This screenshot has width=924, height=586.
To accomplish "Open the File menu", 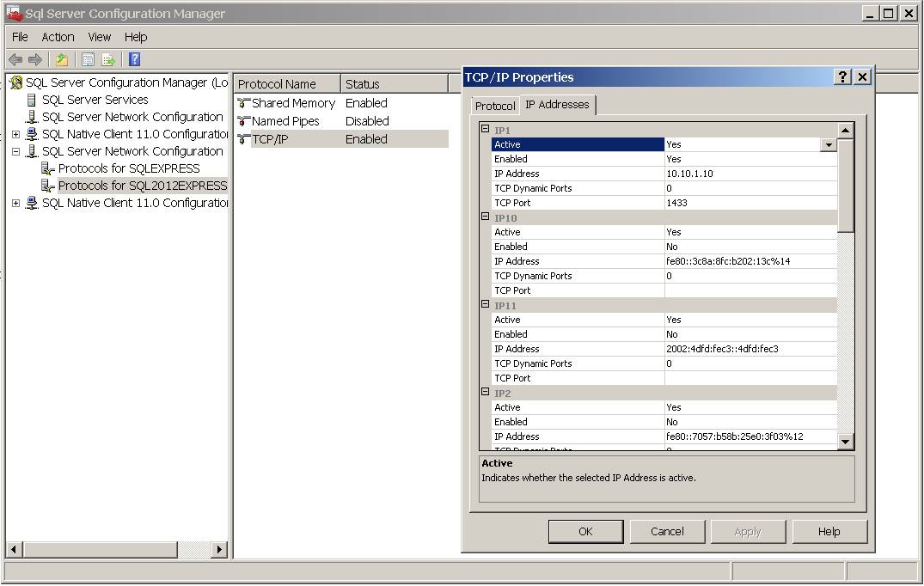I will tap(20, 37).
